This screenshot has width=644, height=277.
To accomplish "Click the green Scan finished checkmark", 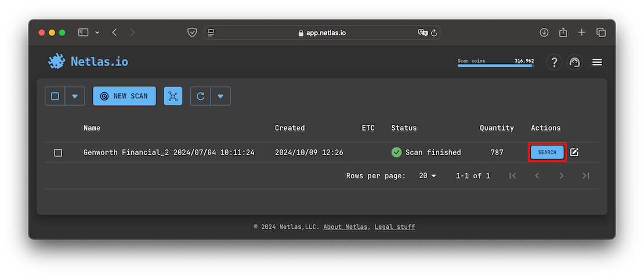I will point(396,153).
